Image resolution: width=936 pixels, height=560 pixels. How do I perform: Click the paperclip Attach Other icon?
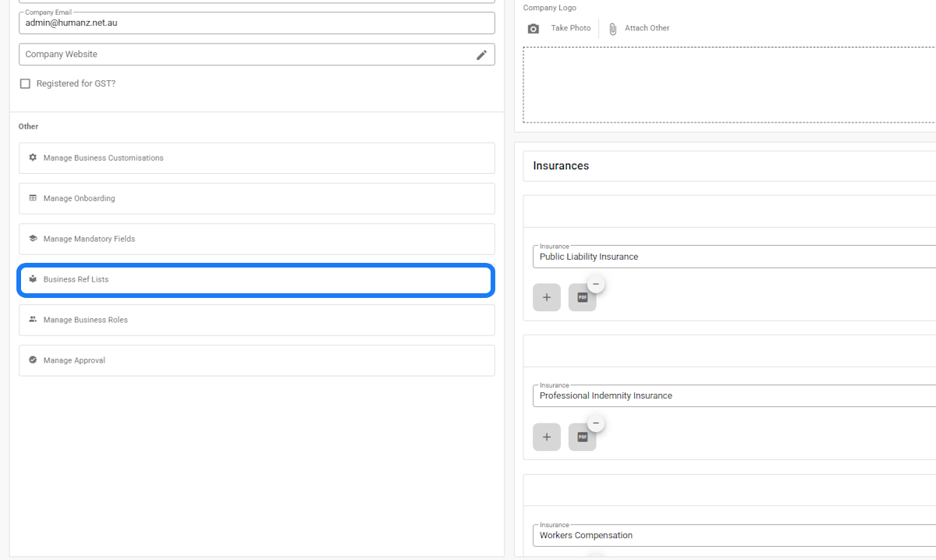(613, 29)
